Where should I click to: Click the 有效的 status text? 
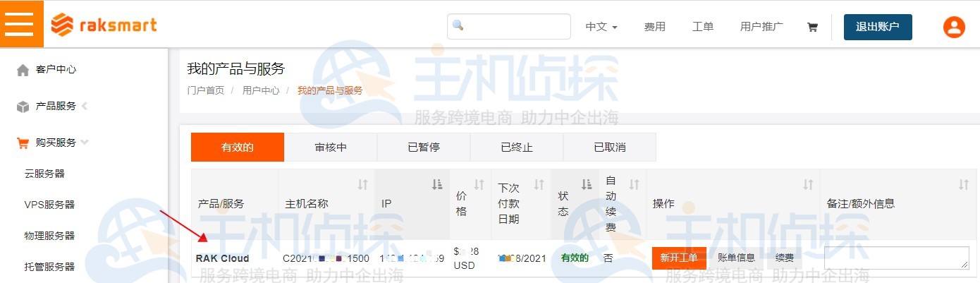tap(575, 258)
